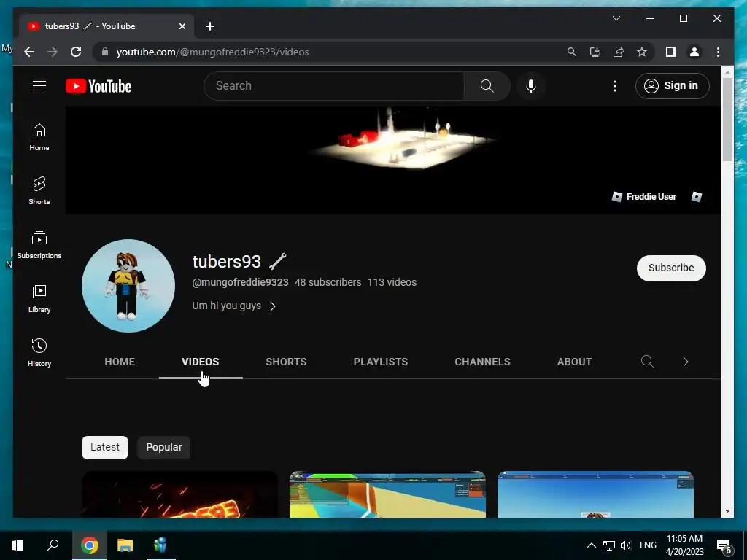747x560 pixels.
Task: Switch to the HOME channel tab
Action: pos(120,362)
